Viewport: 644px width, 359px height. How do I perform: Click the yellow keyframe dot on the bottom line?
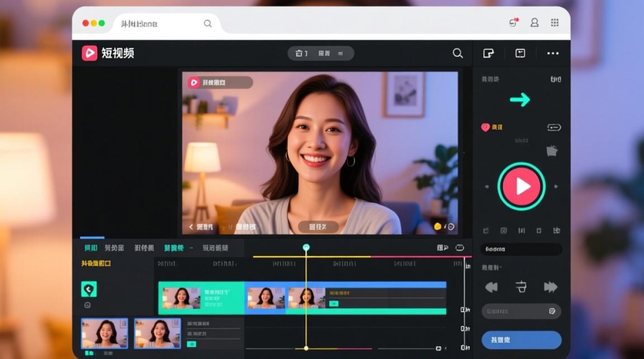[x=306, y=348]
